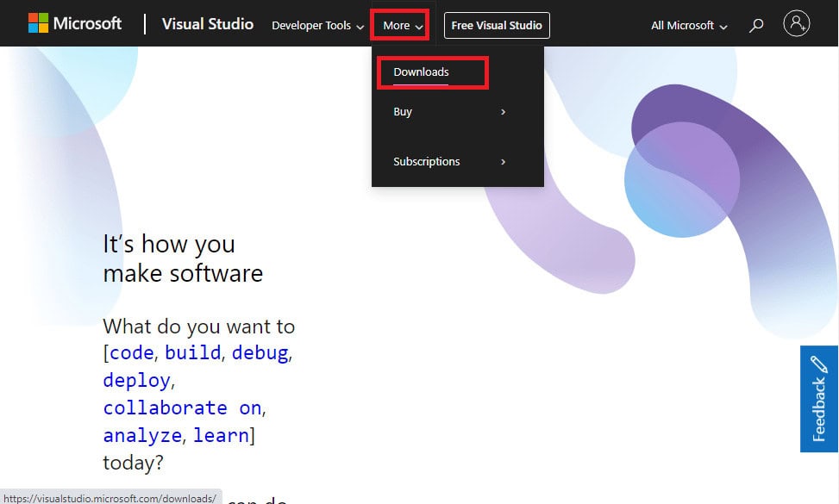Image resolution: width=839 pixels, height=504 pixels.
Task: Click the "What do you want to" text
Action: pos(198,327)
